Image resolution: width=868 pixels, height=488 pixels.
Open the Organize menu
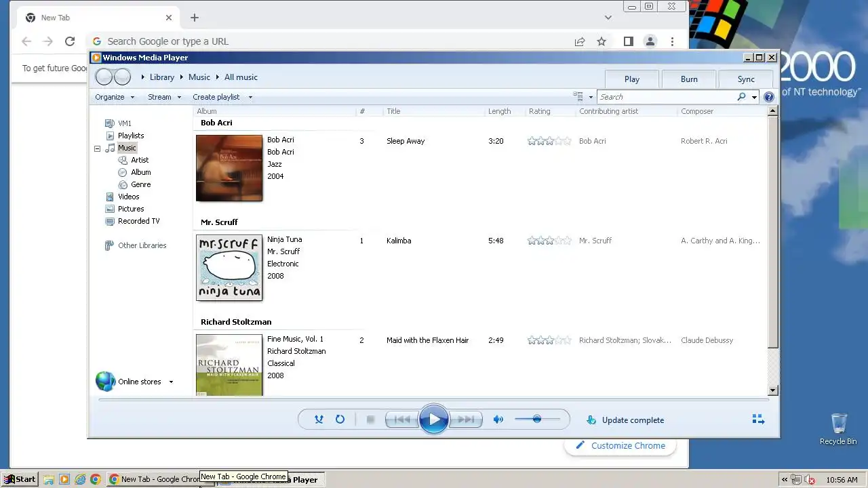pyautogui.click(x=115, y=97)
